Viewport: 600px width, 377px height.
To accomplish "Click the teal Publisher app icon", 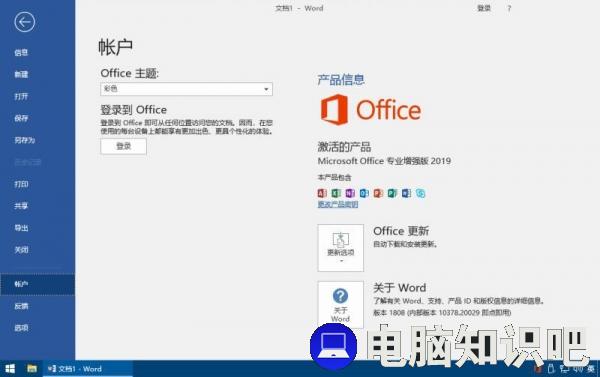I will tap(392, 193).
